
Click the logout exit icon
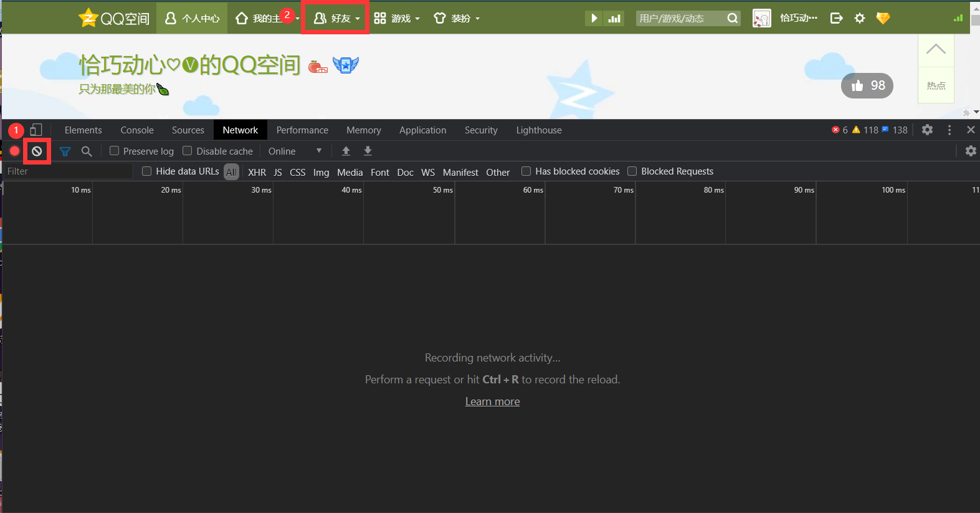click(836, 18)
